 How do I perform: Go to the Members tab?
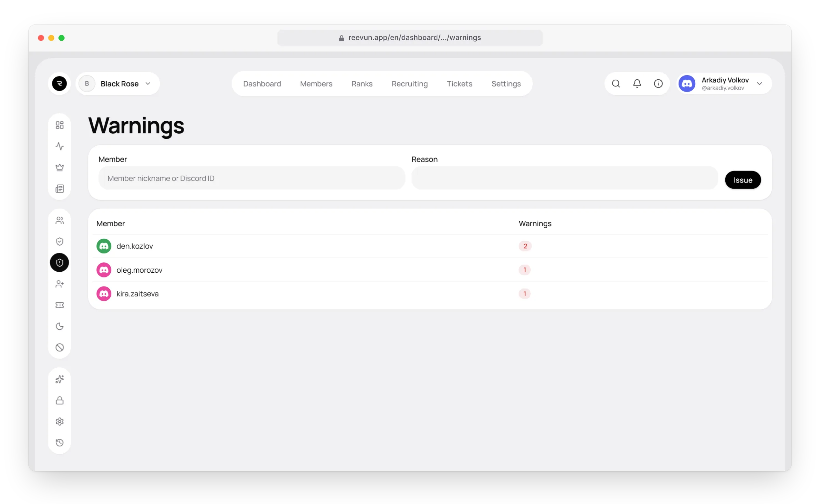[x=316, y=84]
